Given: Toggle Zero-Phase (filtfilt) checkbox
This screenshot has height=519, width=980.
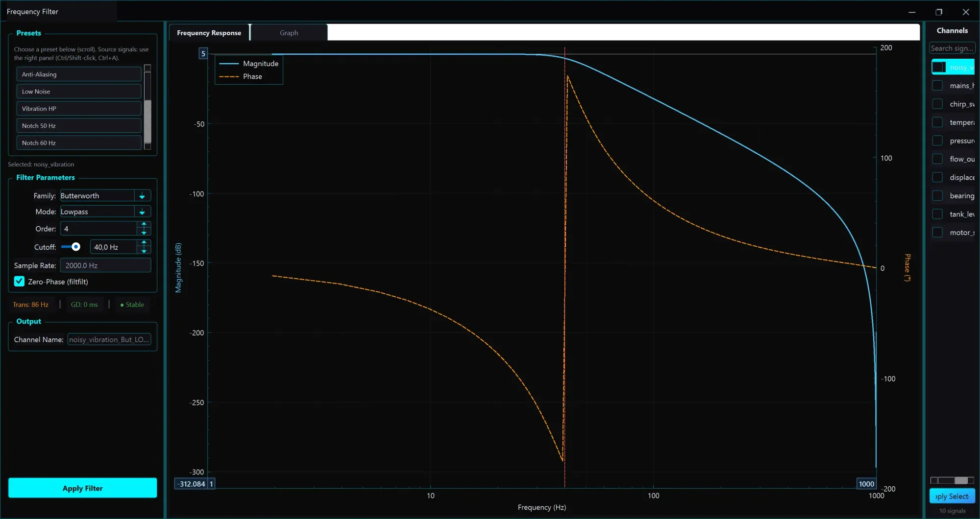Looking at the screenshot, I should (19, 282).
